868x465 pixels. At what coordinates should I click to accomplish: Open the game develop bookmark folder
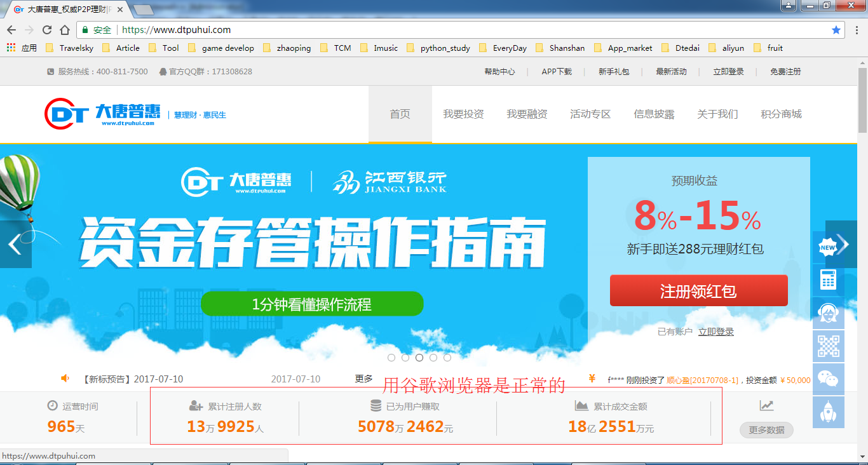click(221, 48)
